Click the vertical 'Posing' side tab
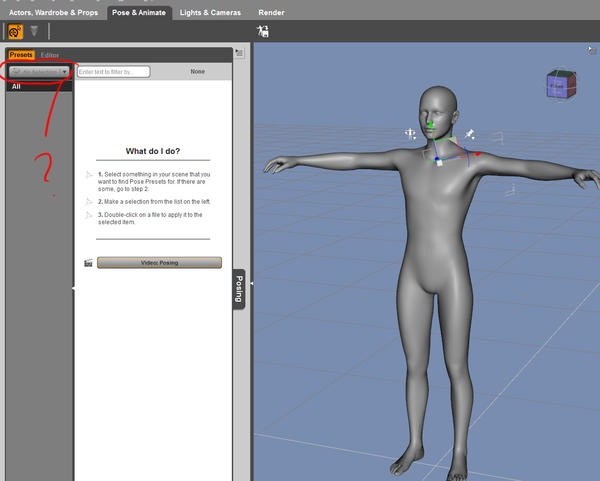The height and width of the screenshot is (481, 600). click(x=239, y=289)
